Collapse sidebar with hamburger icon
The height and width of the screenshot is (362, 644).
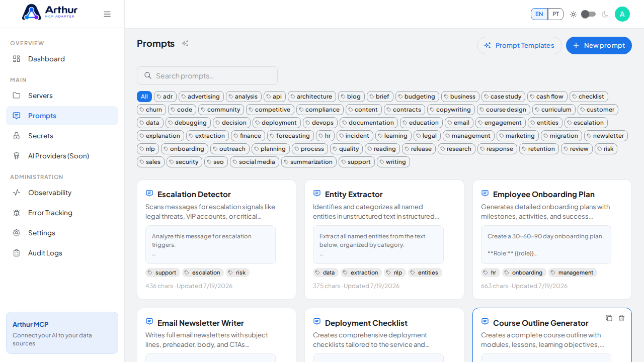107,14
